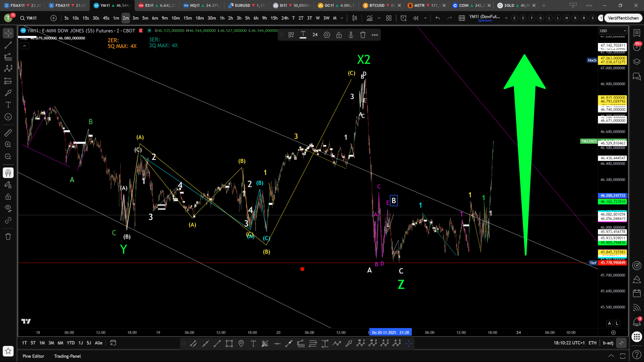Toggle lock all drawings padlock
The image size is (644, 362).
click(8, 197)
